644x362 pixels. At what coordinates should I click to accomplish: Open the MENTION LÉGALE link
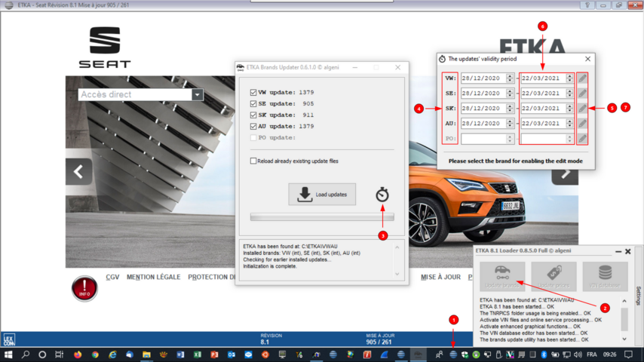click(x=154, y=277)
